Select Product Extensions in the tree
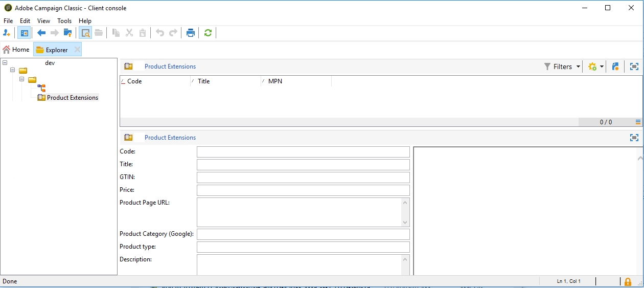Screen dimensions: 644x288 point(72,98)
